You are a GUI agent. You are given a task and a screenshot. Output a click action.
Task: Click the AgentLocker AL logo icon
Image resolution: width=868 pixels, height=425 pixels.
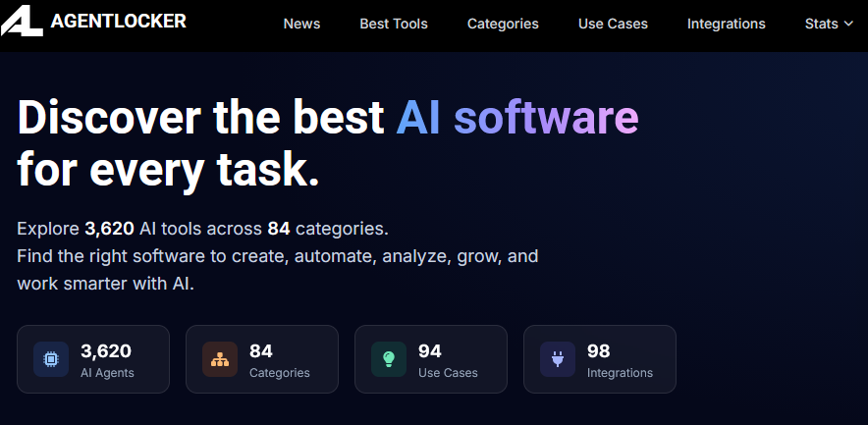pos(22,21)
